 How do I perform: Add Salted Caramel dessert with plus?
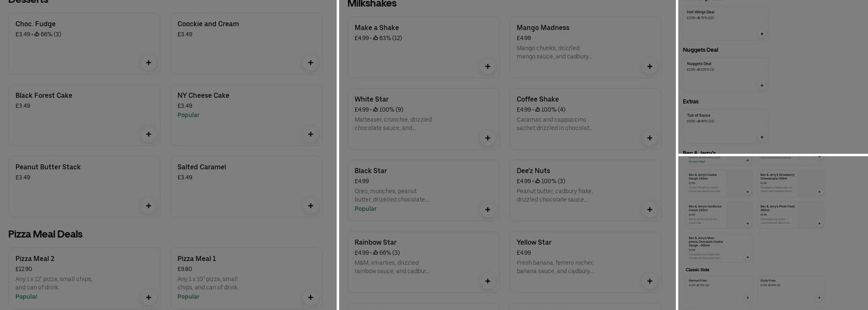[x=311, y=206]
